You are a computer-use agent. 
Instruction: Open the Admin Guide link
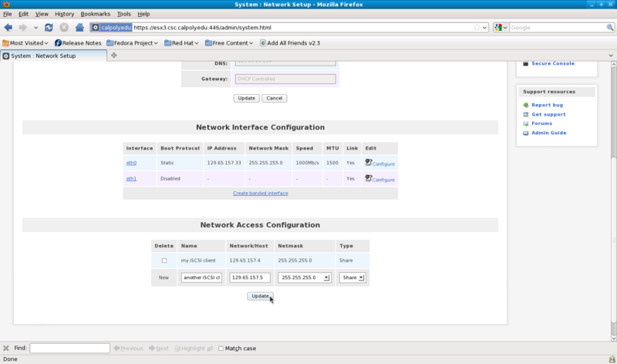click(x=549, y=133)
